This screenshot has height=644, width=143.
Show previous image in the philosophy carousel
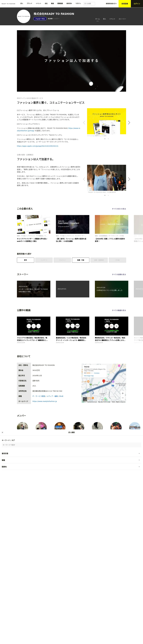pyautogui.click(x=84, y=179)
